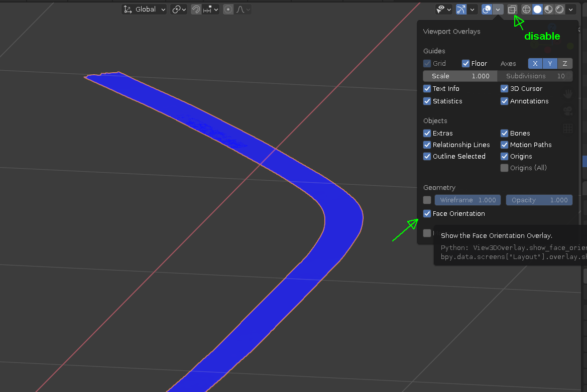Open the pivot point dropdown
This screenshot has height=392, width=587.
(x=179, y=9)
